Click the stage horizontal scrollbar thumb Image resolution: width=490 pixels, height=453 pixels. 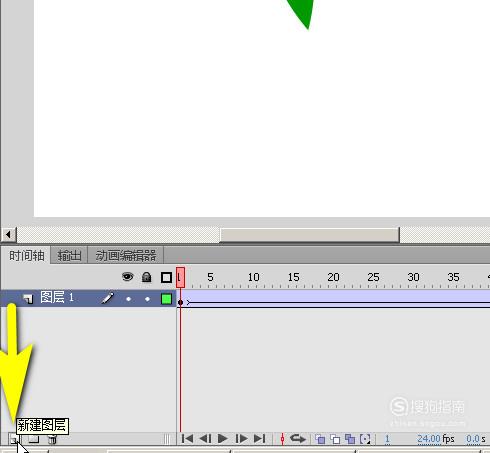pos(309,235)
